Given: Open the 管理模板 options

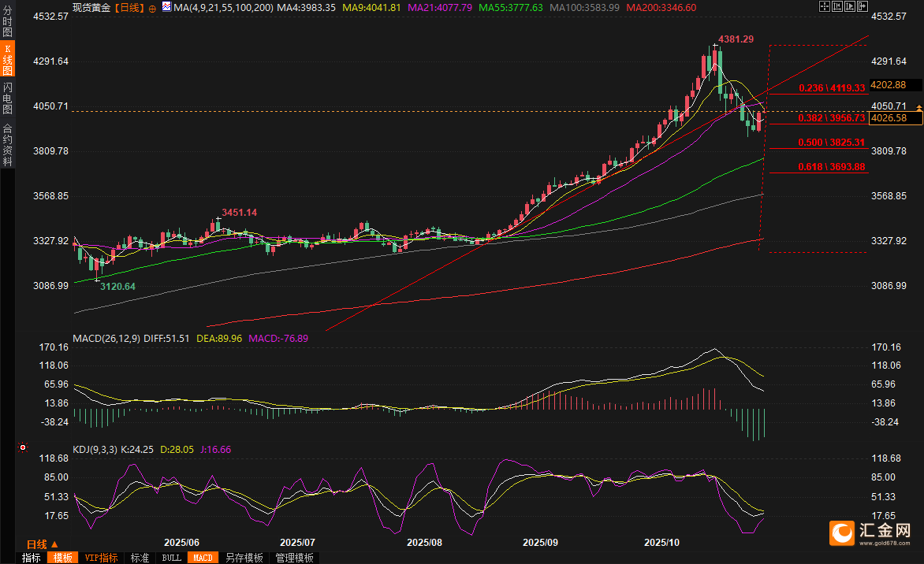Looking at the screenshot, I should (x=294, y=558).
